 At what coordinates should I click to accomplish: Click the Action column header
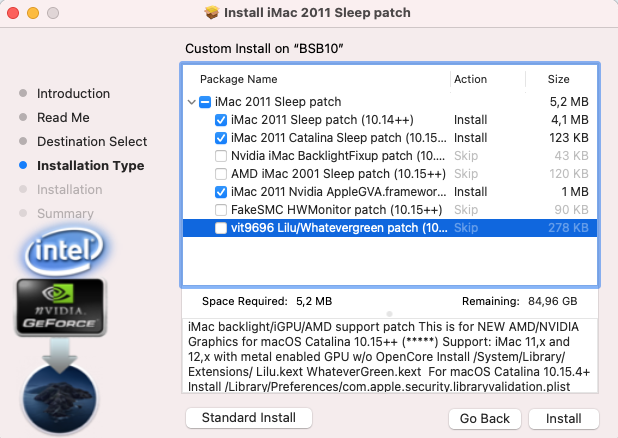[470, 79]
